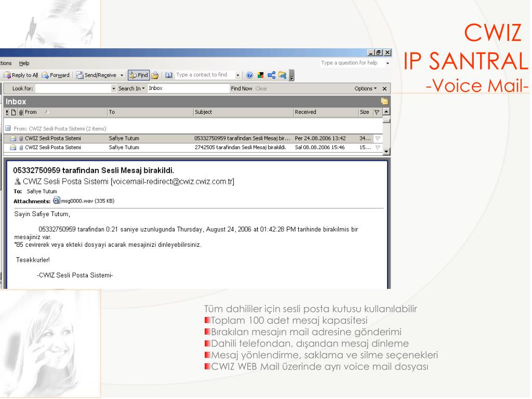The image size is (532, 399).
Task: Click sender 'CWIZ Sesli Posta Sistemi' in reading pane
Action: click(x=65, y=181)
